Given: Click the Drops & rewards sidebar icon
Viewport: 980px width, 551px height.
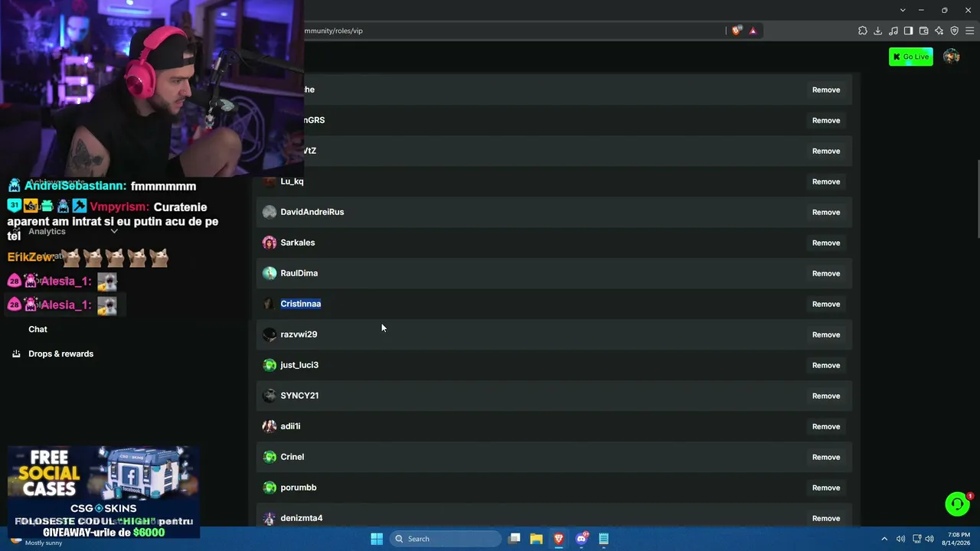Looking at the screenshot, I should (x=16, y=354).
